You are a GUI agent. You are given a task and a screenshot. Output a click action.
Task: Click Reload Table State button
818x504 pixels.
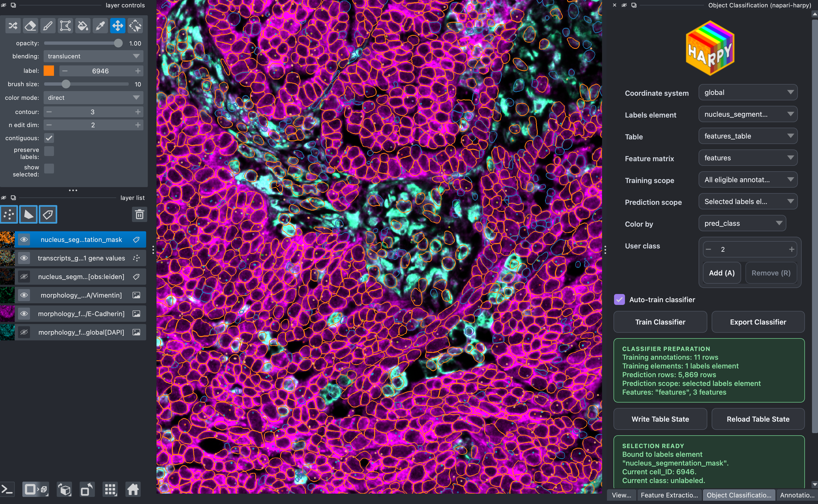pos(758,419)
